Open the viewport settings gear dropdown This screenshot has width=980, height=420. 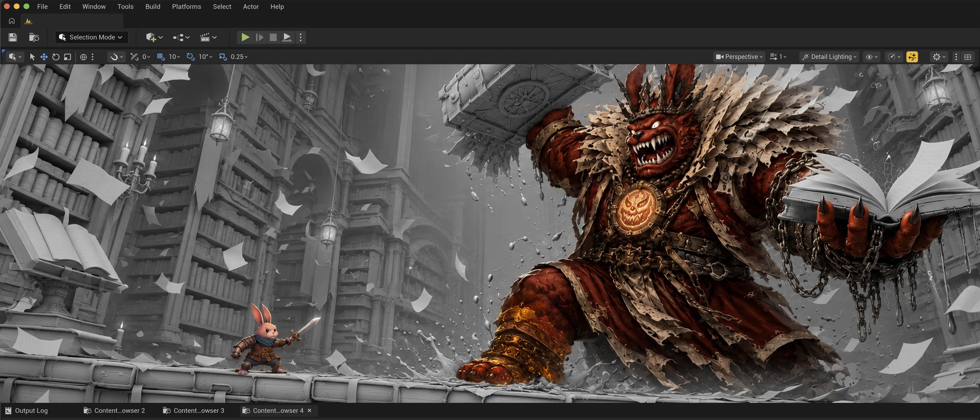[x=939, y=57]
